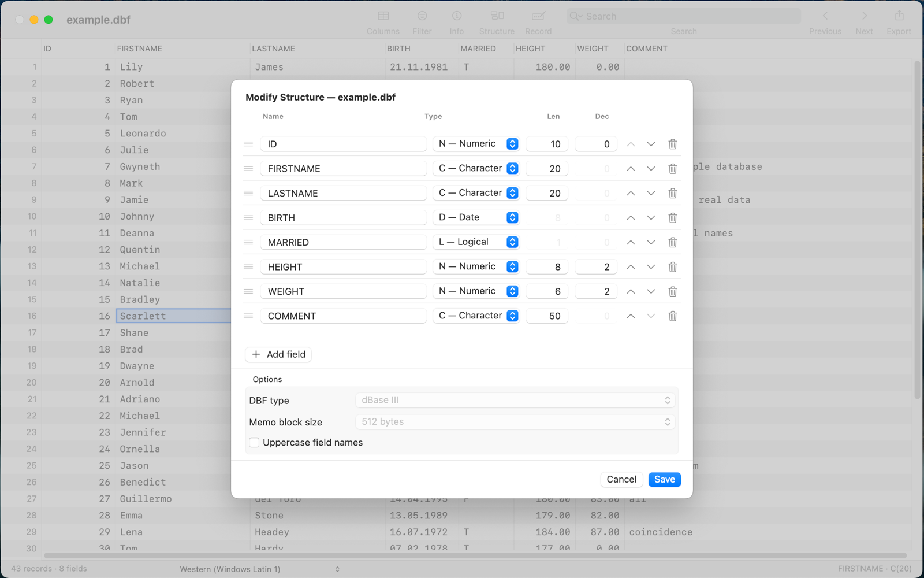Click the vertical scrollbar of the table
Screen dimensions: 924x578
click(917, 231)
